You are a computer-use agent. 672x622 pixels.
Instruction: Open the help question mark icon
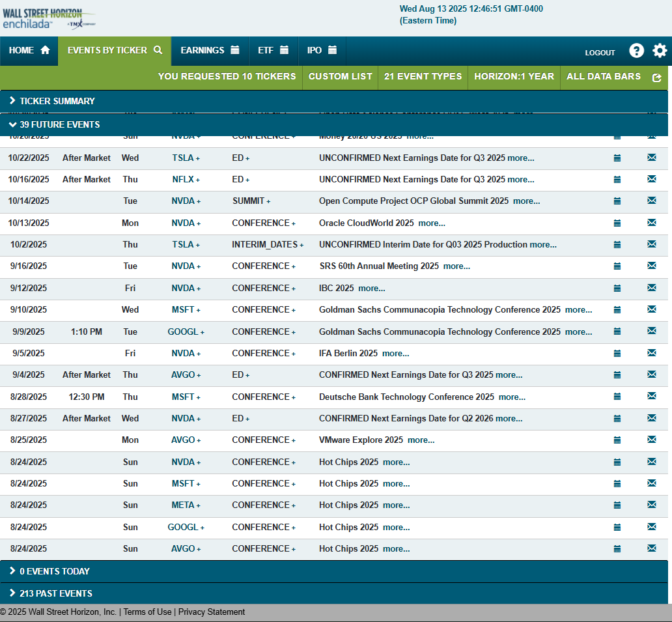(636, 51)
